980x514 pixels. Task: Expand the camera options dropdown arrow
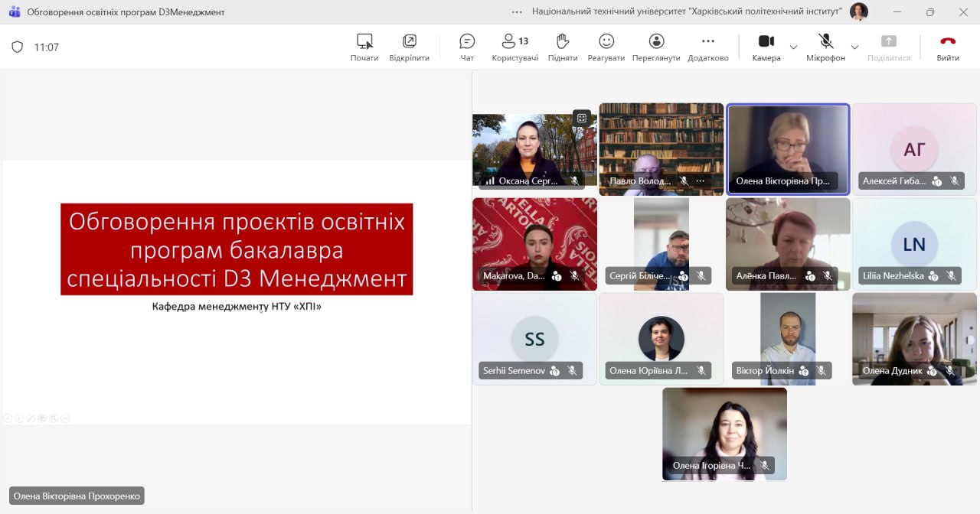[x=793, y=47]
